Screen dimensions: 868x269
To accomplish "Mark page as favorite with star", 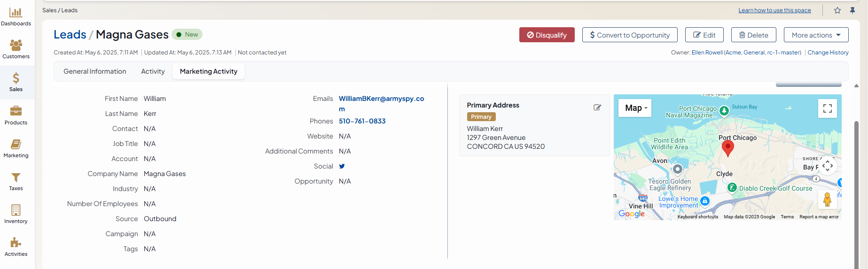I will pos(837,10).
